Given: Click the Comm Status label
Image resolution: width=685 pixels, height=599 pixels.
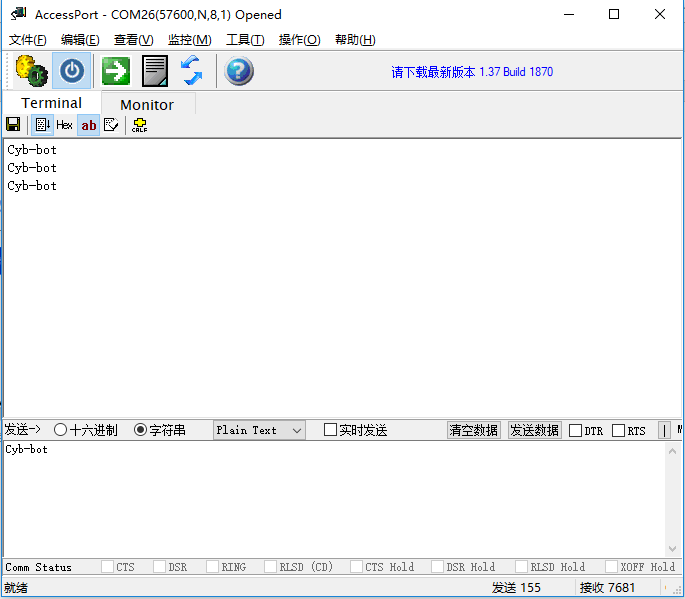Looking at the screenshot, I should (x=38, y=567).
